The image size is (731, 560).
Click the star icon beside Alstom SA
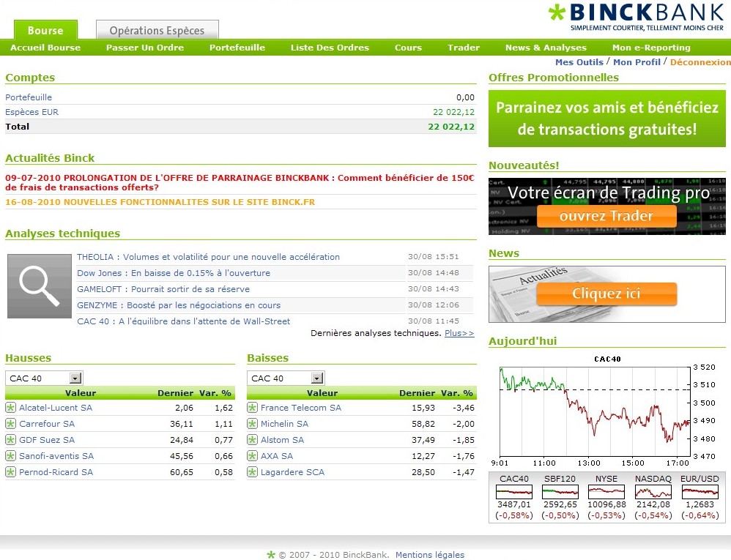click(252, 440)
